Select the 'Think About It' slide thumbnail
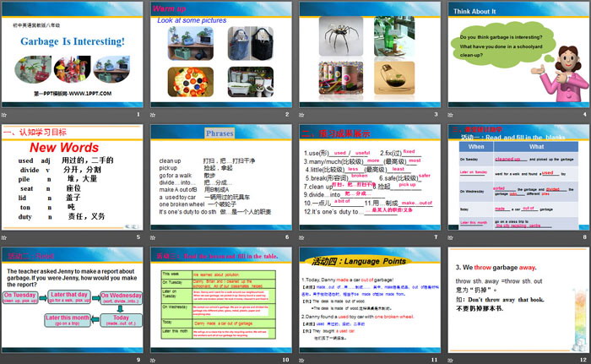Image resolution: width=591 pixels, height=364 pixels. coord(518,54)
